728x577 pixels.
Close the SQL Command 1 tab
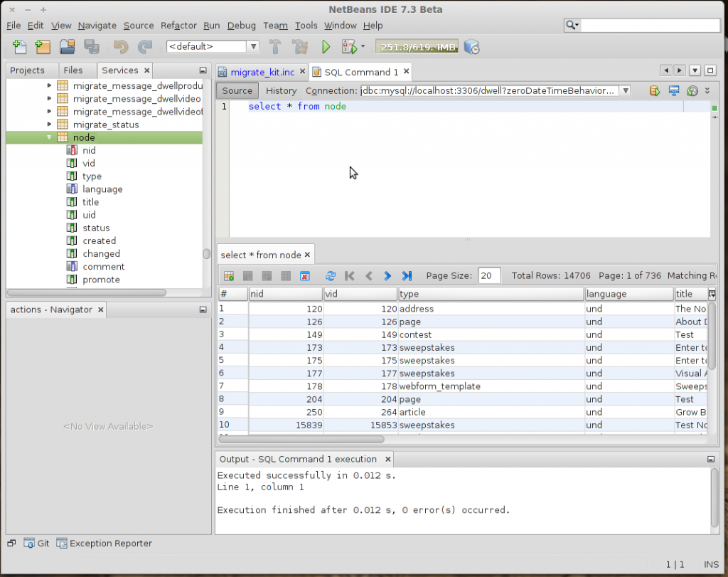[x=406, y=72]
